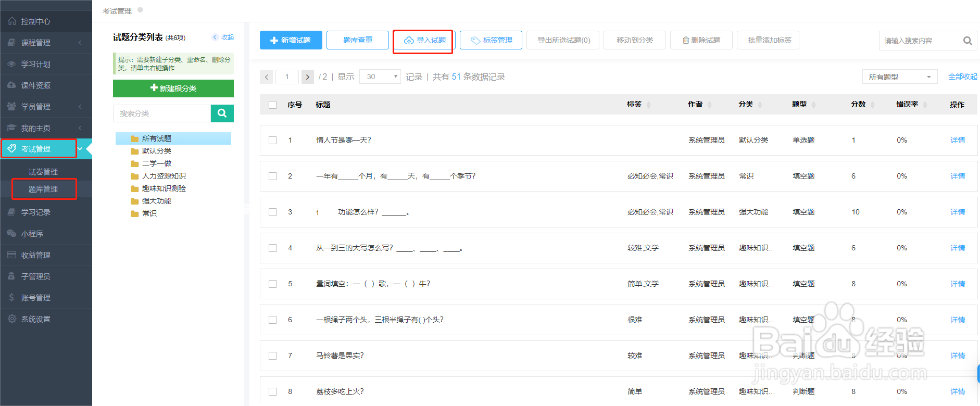The width and height of the screenshot is (980, 406).
Task: Click the 题库查重 button
Action: pos(358,40)
